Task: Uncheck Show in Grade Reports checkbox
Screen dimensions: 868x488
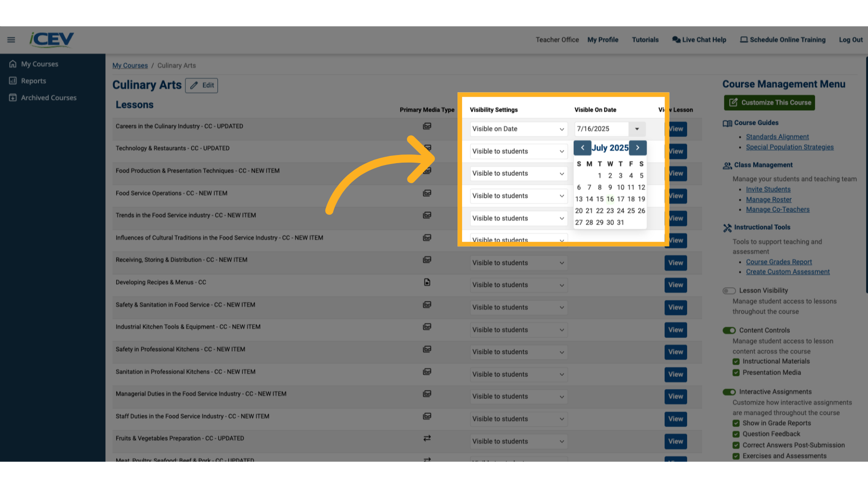Action: click(736, 423)
